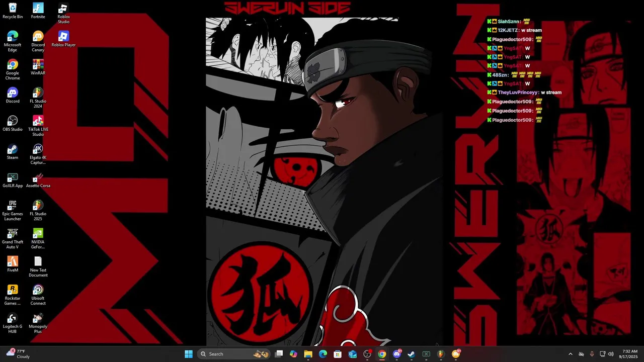Open the volume control tray icon
The image size is (644, 362).
pos(611,354)
